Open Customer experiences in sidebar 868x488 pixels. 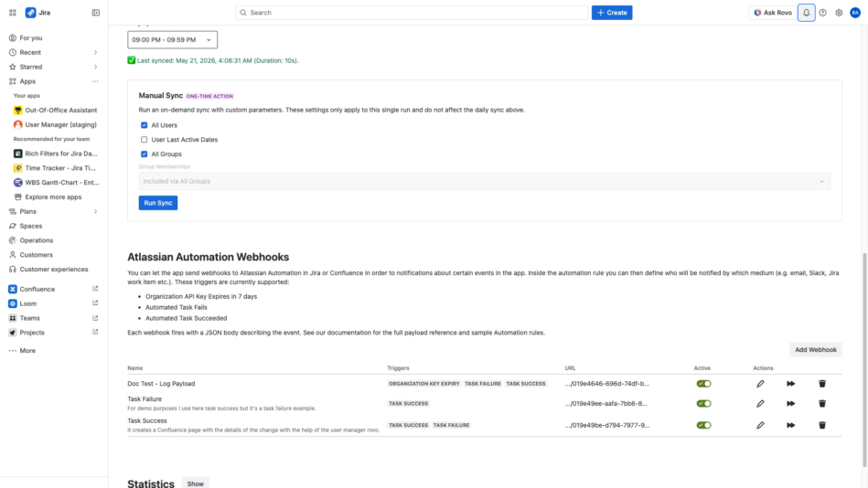(x=54, y=269)
